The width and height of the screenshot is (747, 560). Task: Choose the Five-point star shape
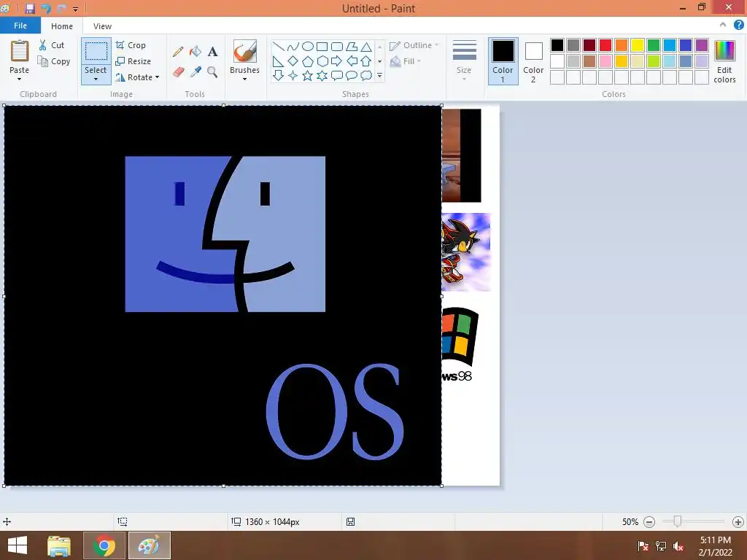click(x=308, y=75)
